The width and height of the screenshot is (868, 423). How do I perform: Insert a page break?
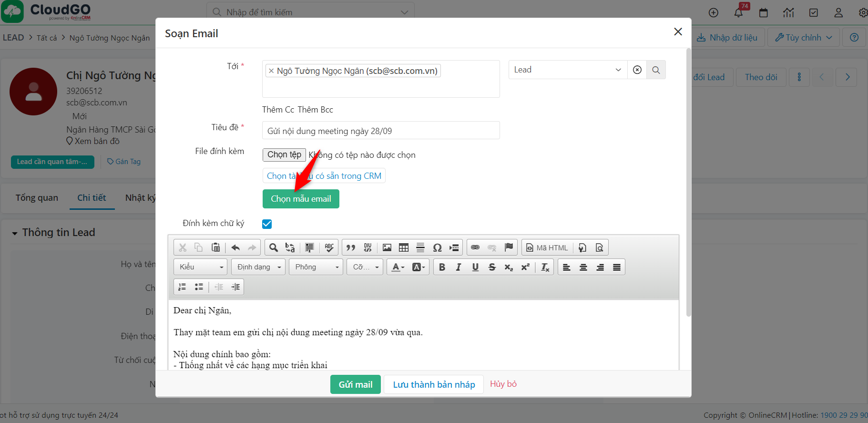click(454, 248)
